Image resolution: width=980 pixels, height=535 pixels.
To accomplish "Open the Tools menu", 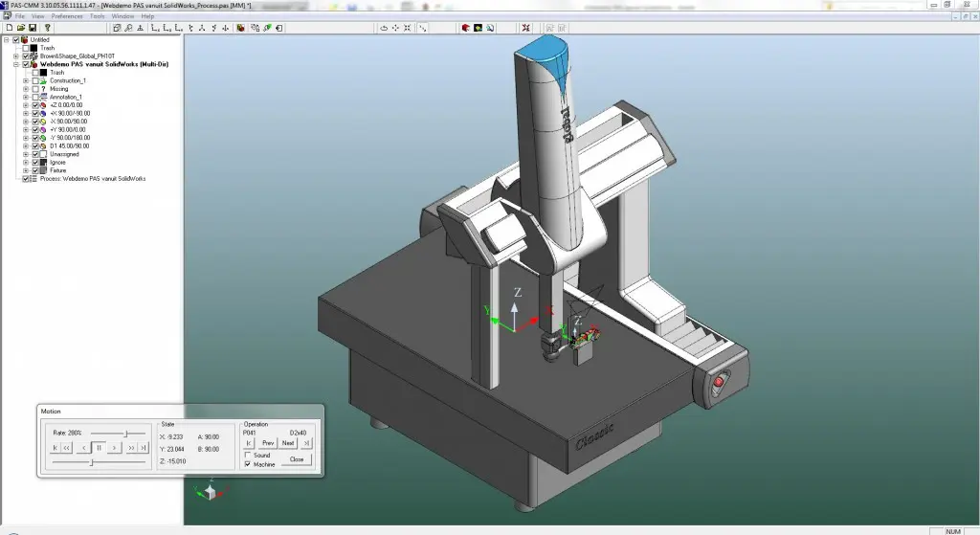I will coord(98,16).
